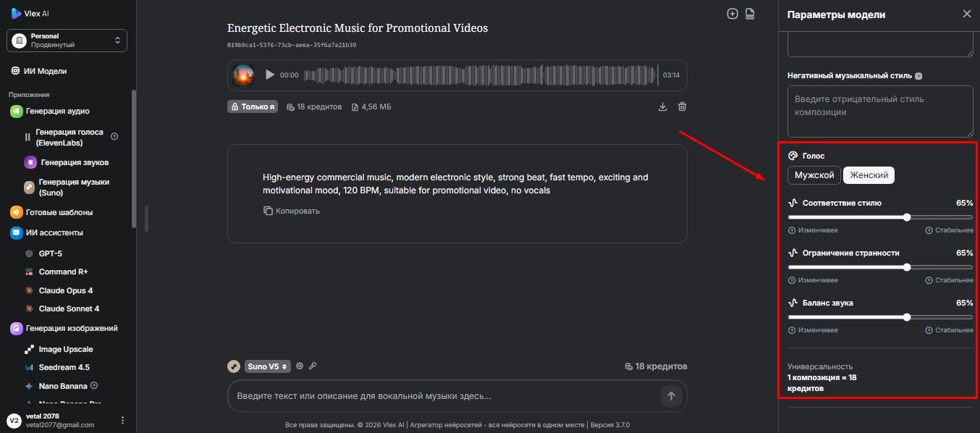
Task: Download the generated audio file
Action: coord(662,107)
